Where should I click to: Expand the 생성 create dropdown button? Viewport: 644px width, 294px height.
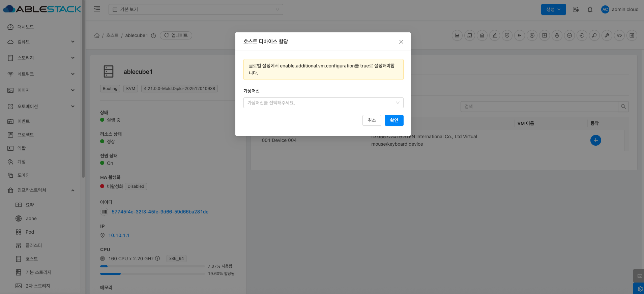coord(553,9)
